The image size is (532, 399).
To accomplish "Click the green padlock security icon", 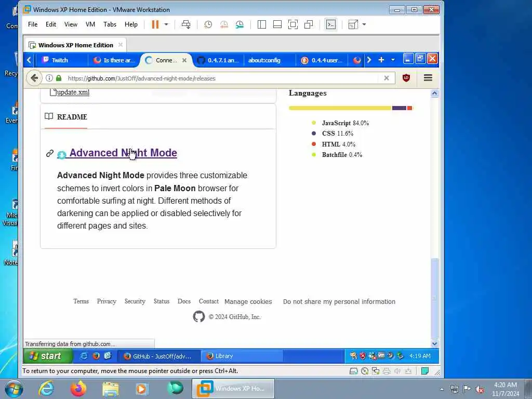I will 59,78.
